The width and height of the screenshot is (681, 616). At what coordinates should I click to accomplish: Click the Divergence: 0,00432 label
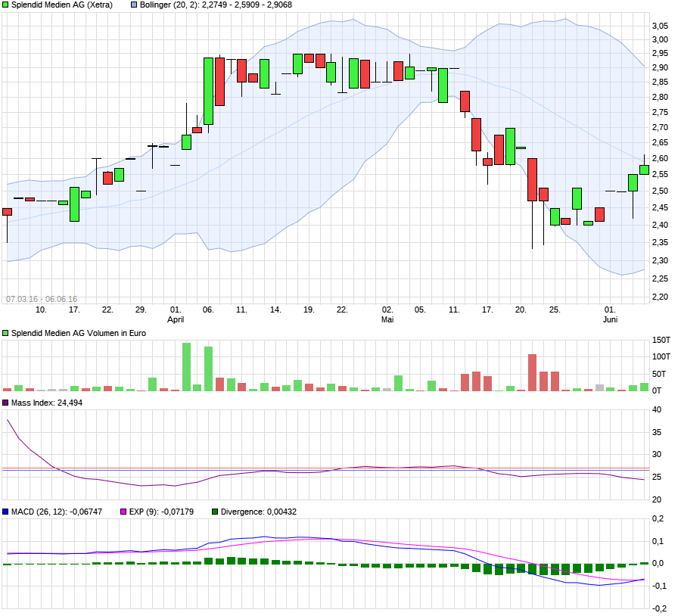[x=259, y=512]
